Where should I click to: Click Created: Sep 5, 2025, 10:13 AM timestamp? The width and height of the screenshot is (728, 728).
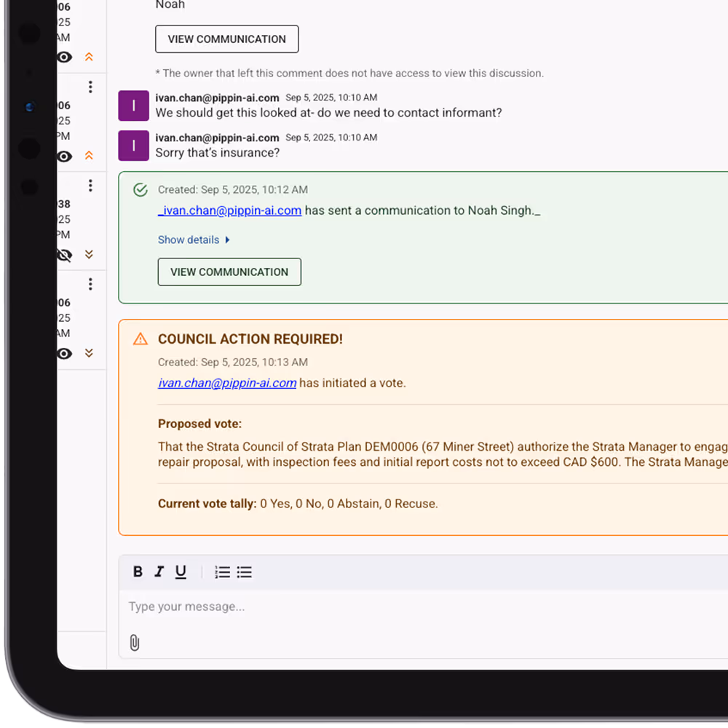[233, 362]
